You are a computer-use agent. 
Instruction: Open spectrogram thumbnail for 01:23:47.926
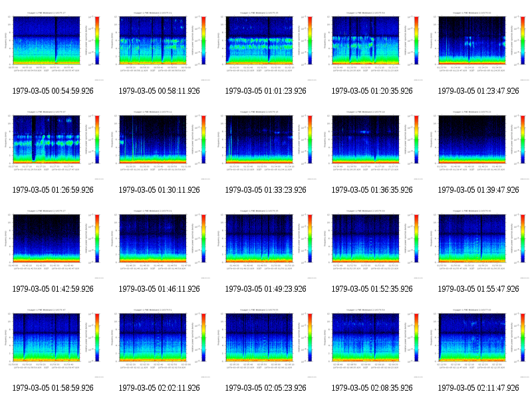pos(479,45)
